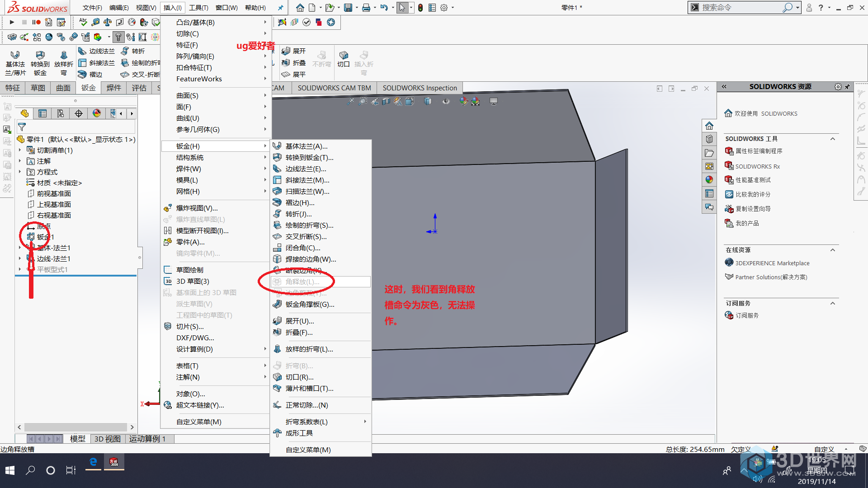Click the Abc spell checker icon

[83, 22]
